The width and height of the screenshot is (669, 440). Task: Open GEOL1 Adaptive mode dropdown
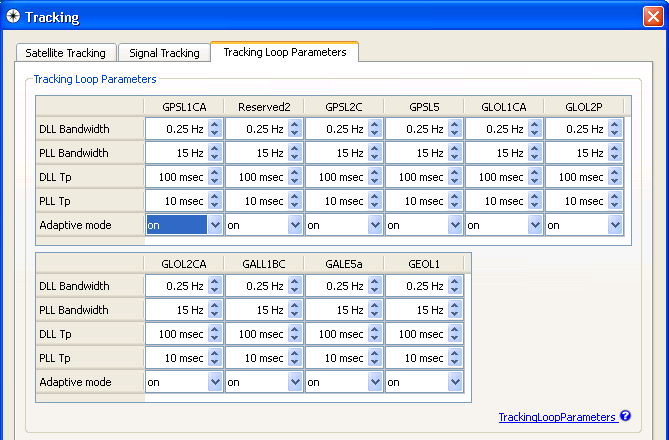click(x=454, y=382)
